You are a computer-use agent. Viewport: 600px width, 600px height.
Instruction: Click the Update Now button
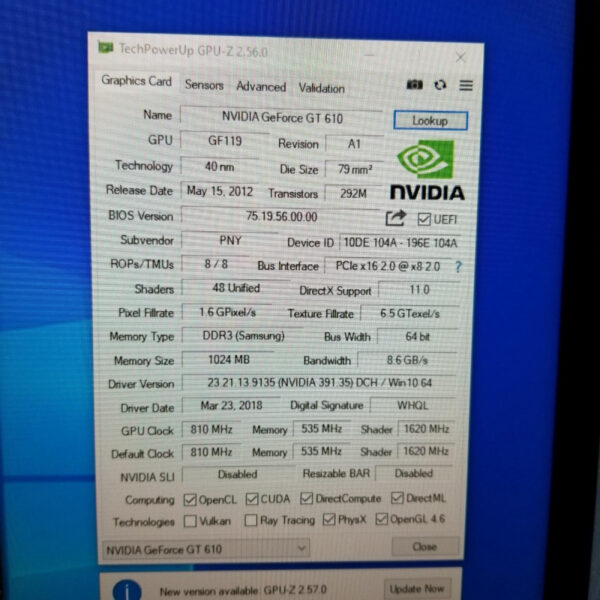coord(417,589)
